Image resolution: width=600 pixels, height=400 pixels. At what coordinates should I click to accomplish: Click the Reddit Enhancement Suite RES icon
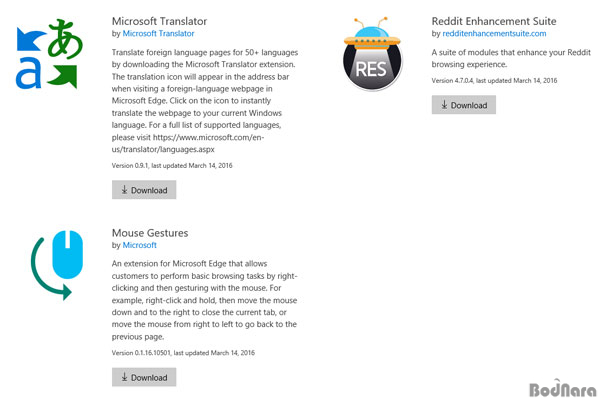tap(372, 54)
